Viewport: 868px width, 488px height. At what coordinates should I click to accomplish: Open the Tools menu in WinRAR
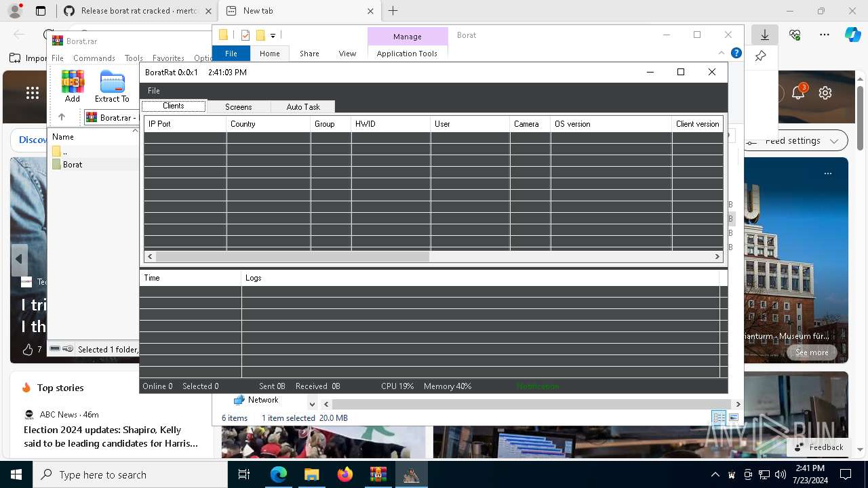point(134,58)
